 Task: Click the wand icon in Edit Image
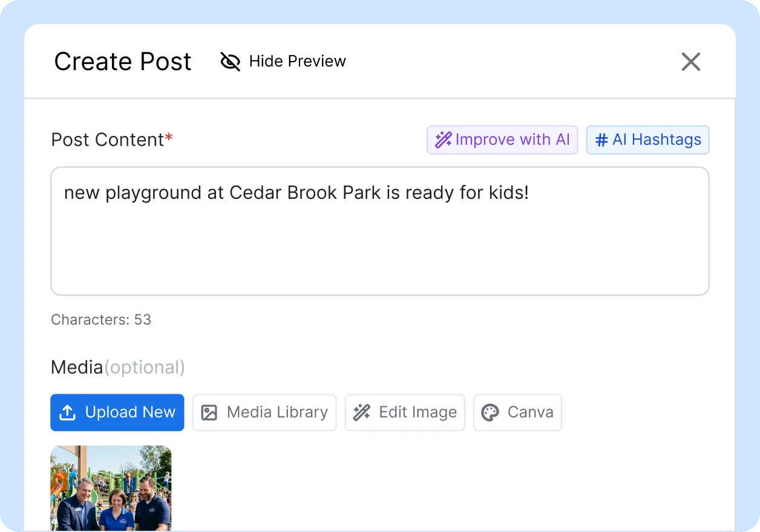(362, 413)
